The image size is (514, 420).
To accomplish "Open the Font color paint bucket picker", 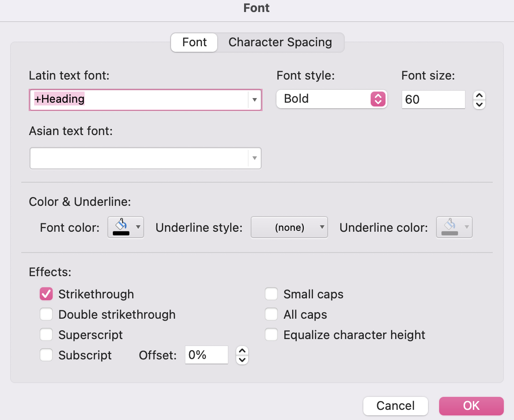I will [126, 227].
